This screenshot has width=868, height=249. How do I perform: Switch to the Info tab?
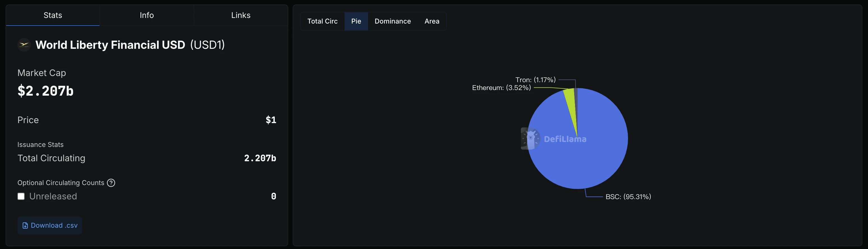coord(147,15)
